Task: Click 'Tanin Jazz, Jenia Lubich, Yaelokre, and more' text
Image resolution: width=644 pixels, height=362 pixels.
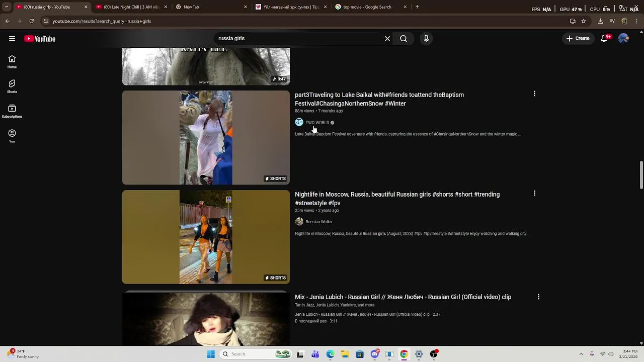Action: click(x=335, y=305)
